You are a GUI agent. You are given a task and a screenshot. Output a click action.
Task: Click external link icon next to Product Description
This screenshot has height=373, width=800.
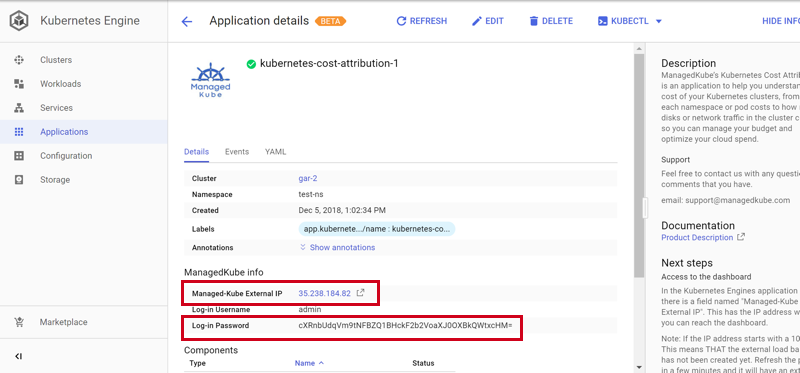coord(741,237)
